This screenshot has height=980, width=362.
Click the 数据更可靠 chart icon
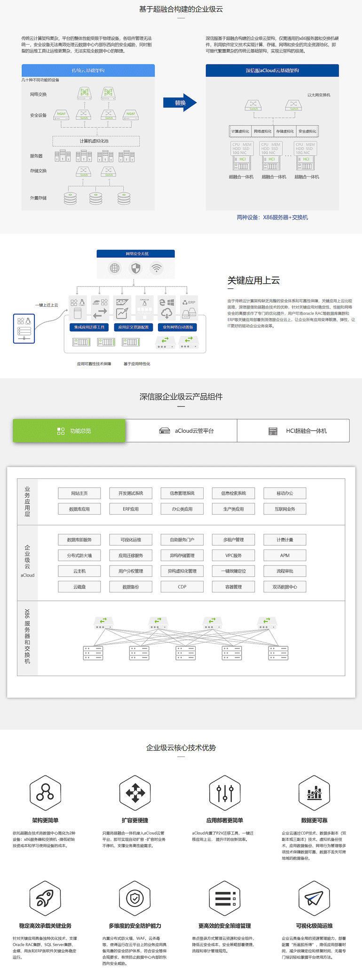[314, 792]
